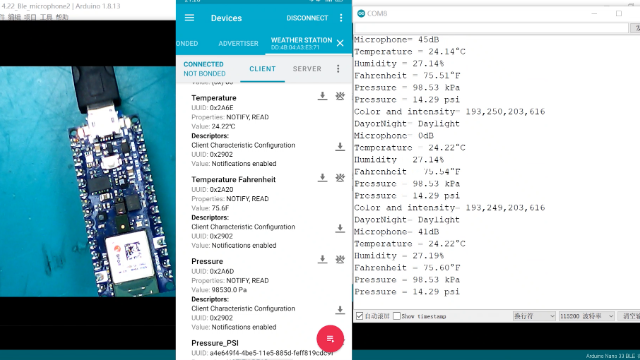
Task: Click the 'Value: 75.6F' text
Action: coord(210,208)
